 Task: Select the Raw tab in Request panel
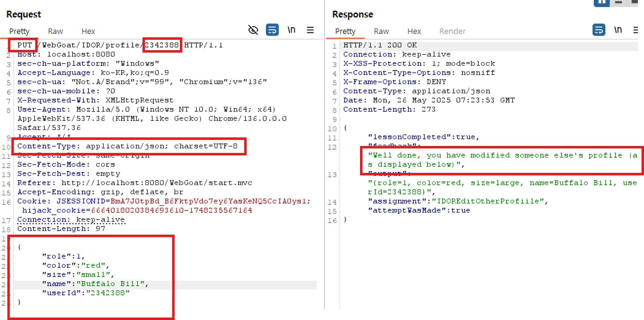click(x=55, y=31)
